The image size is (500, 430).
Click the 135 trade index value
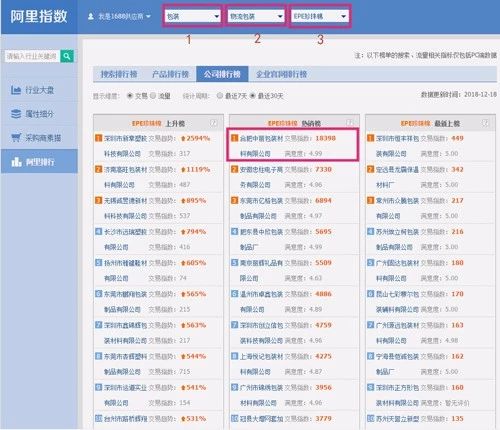(457, 419)
